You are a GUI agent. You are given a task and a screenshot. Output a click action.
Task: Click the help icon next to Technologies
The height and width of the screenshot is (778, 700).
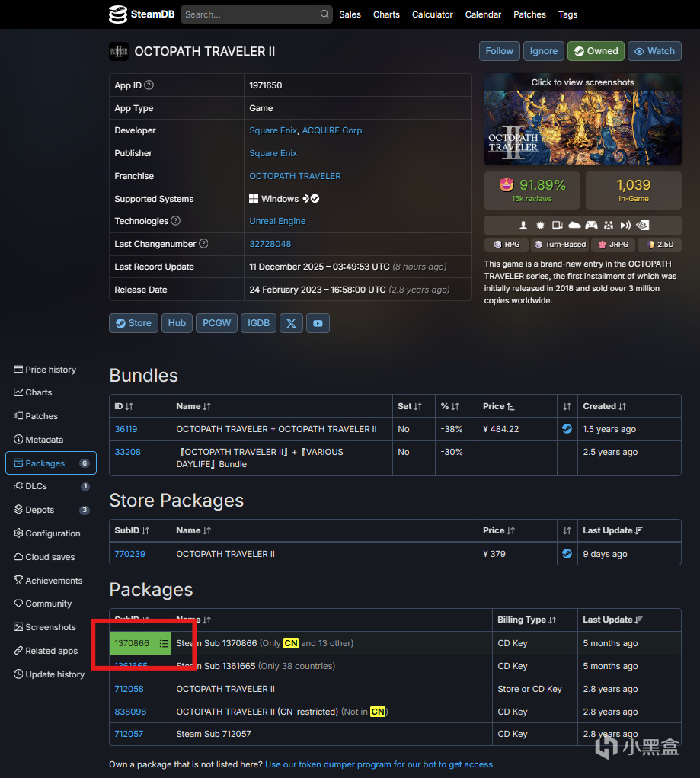click(x=176, y=221)
